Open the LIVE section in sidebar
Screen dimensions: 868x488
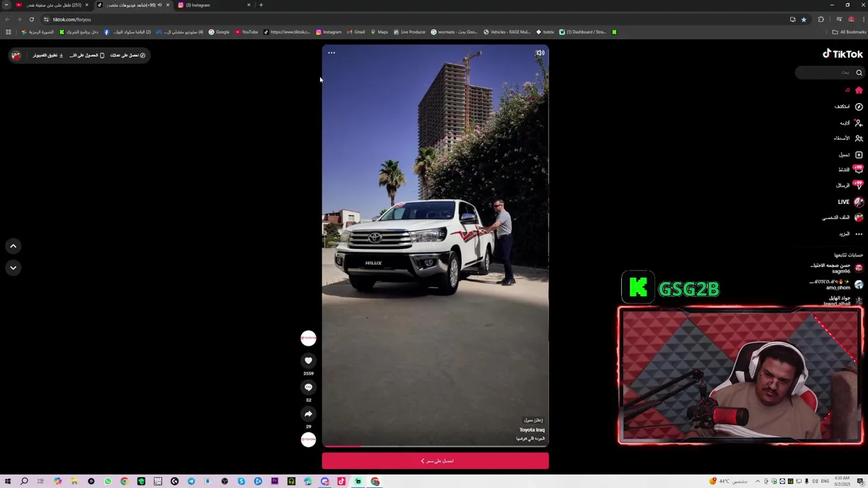[850, 202]
